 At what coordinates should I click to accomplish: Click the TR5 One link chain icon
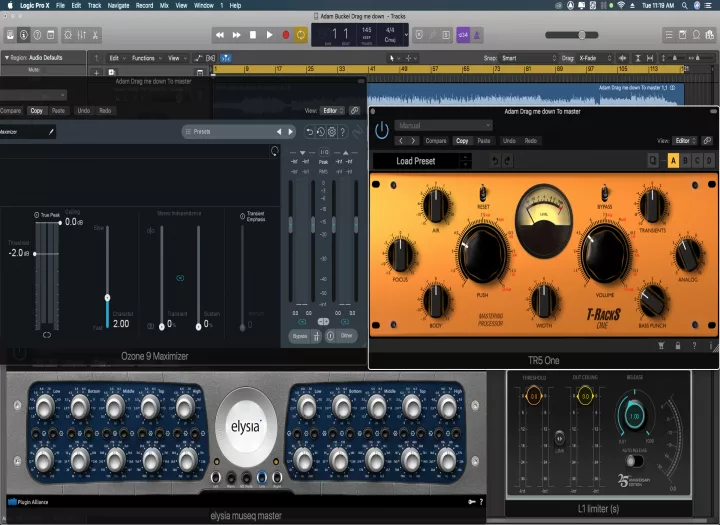pyautogui.click(x=707, y=141)
